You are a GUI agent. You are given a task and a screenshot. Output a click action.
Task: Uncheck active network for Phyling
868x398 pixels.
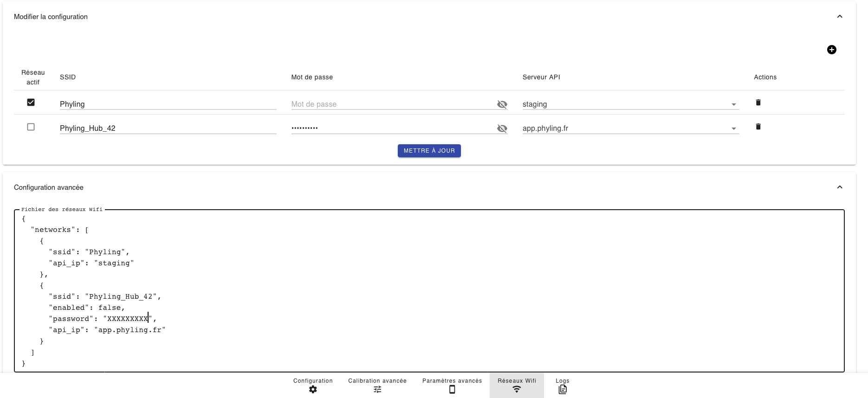click(x=31, y=103)
